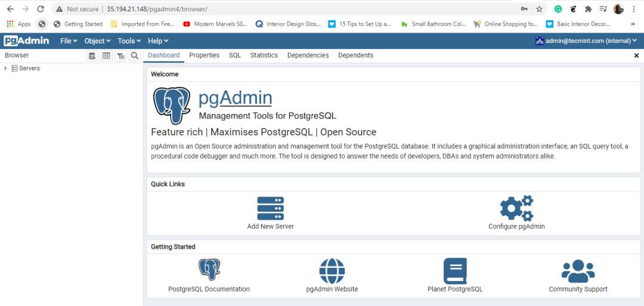
Task: Click the Query Tool icon in Browser panel
Action: point(92,55)
